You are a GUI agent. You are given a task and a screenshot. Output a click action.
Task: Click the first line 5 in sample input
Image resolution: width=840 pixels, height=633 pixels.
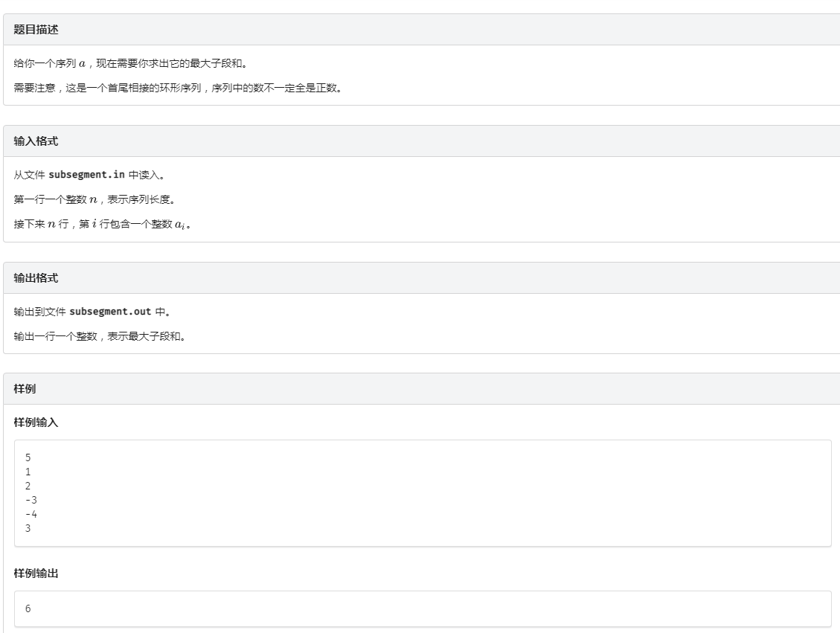pyautogui.click(x=28, y=458)
